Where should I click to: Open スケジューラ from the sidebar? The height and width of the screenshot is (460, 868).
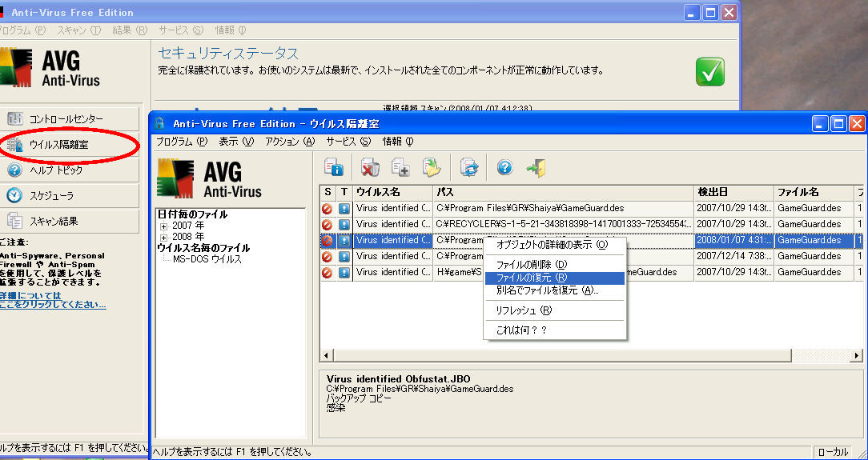(70, 196)
